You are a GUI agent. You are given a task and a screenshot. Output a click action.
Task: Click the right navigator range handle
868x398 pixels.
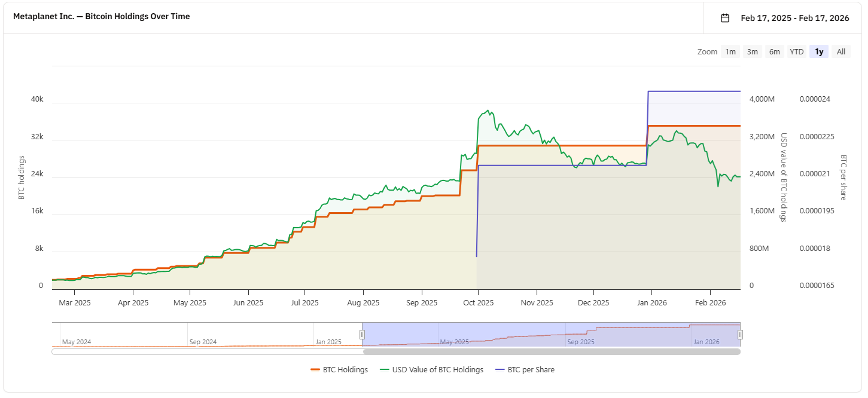click(740, 334)
